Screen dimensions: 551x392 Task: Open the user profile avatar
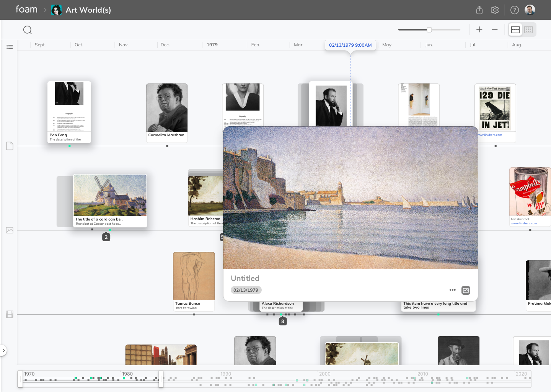point(530,10)
